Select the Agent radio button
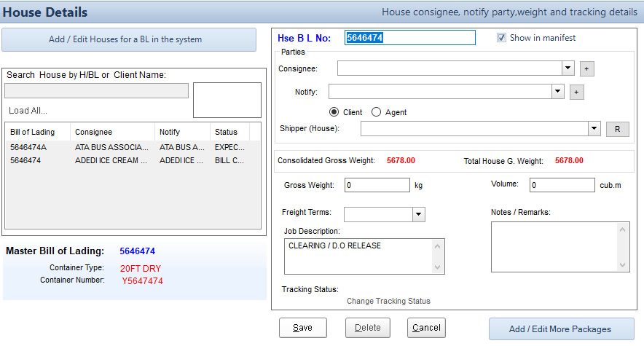 click(x=376, y=112)
